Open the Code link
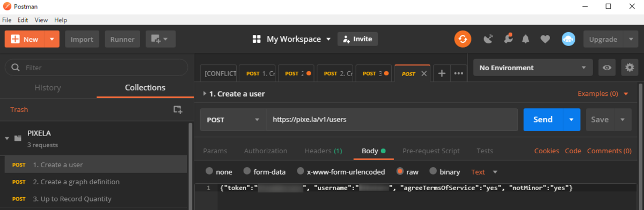Image resolution: width=644 pixels, height=210 pixels. click(x=573, y=151)
